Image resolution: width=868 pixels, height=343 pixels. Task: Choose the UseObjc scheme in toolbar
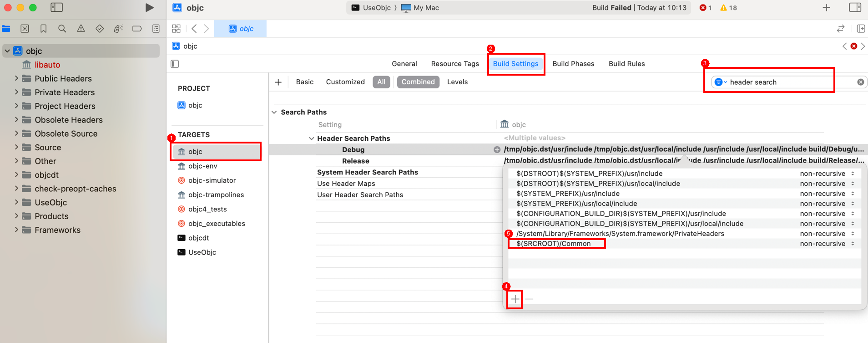click(x=371, y=8)
